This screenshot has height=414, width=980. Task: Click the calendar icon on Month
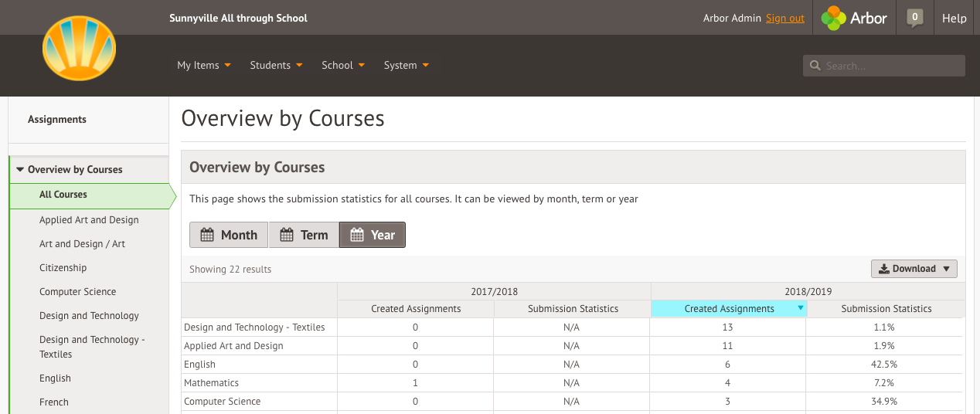point(207,236)
